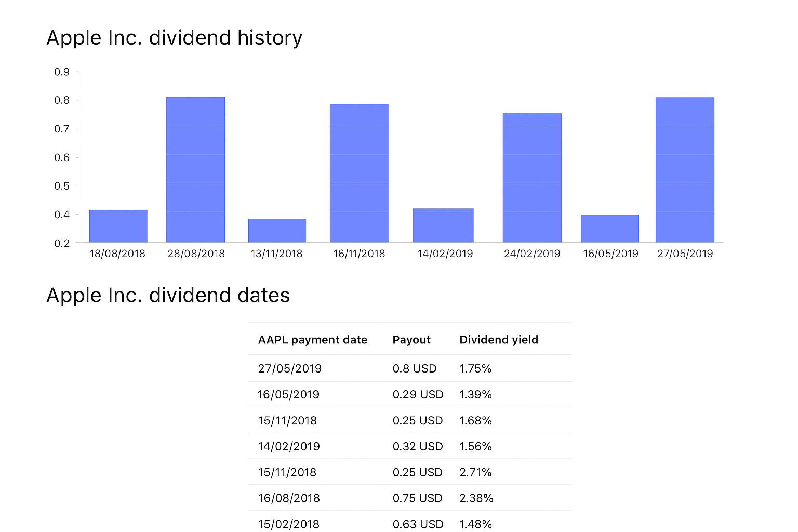This screenshot has width=798, height=532.
Task: Select the "0.29 USD" payout cell
Action: [418, 394]
